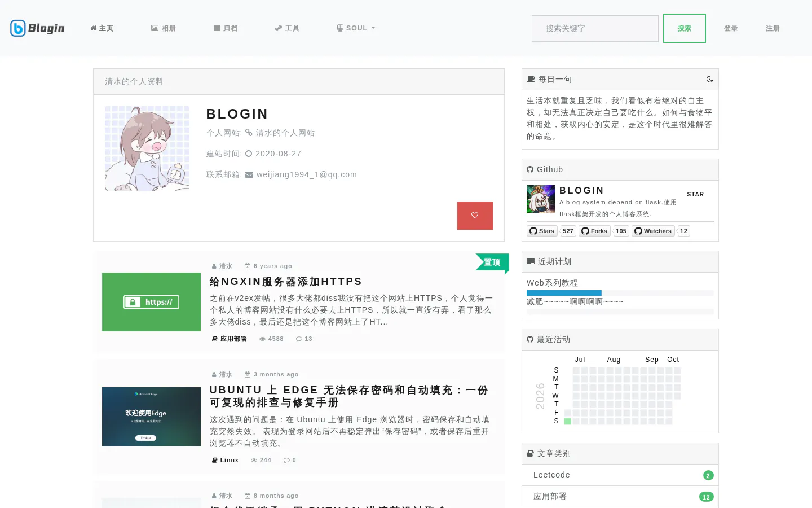Viewport: 812px width, 508px height.
Task: Click the GitHub Watchers badge
Action: tap(653, 231)
